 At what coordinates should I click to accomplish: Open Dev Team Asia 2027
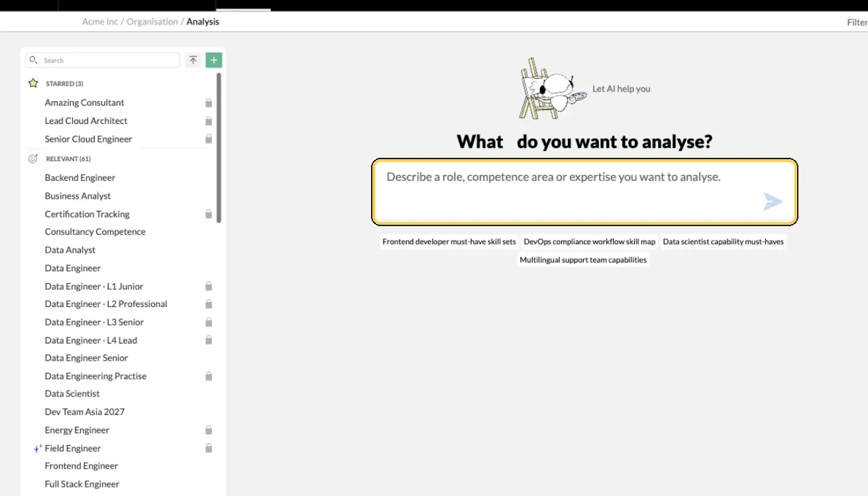pyautogui.click(x=85, y=412)
